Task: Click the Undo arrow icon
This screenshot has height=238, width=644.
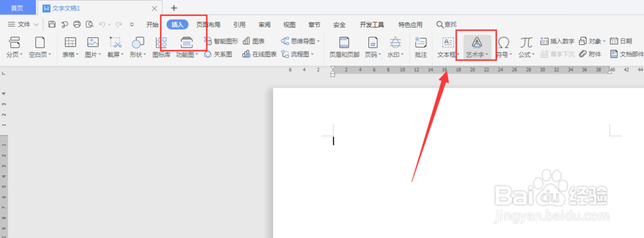Action: click(x=102, y=24)
